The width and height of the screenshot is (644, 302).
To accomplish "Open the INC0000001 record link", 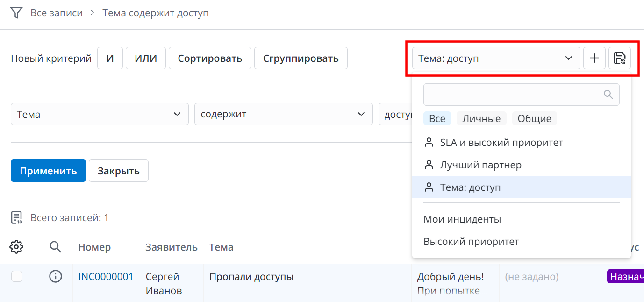I will tap(106, 277).
